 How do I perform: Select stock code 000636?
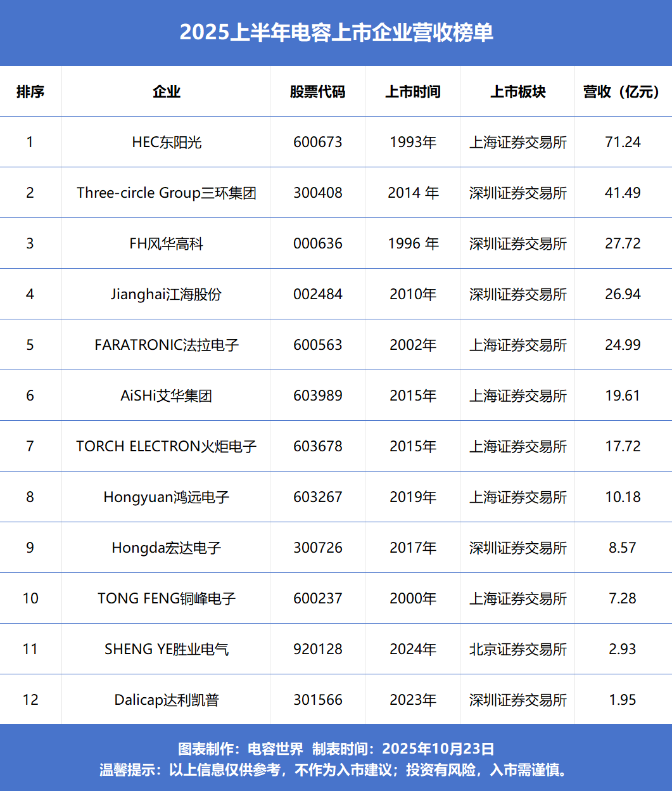318,243
